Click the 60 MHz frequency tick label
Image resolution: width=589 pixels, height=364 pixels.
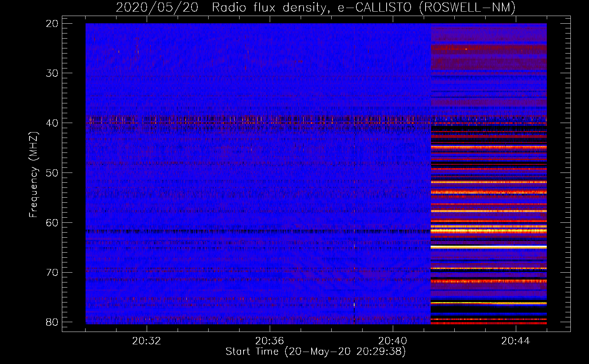[x=52, y=222]
